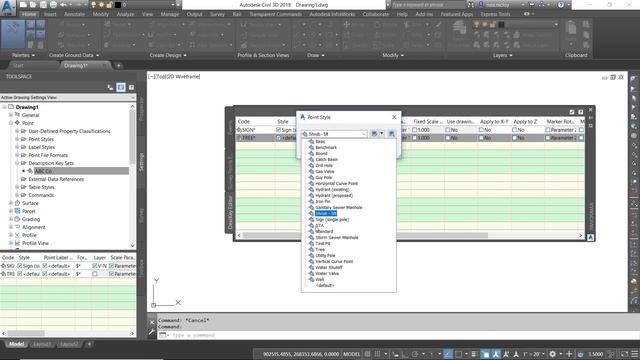Open the Survey ribbon tab
The image size is (640, 360).
[x=217, y=14]
